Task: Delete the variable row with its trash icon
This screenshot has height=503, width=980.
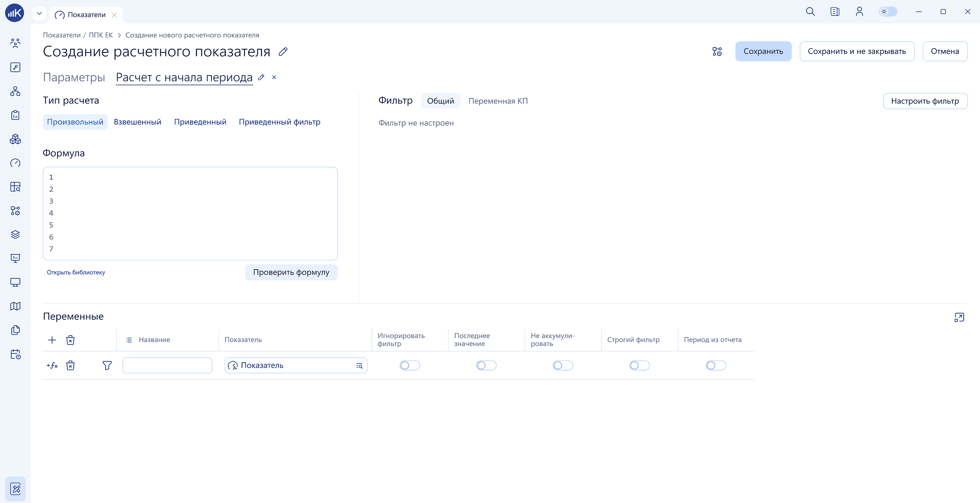Action: click(x=70, y=366)
